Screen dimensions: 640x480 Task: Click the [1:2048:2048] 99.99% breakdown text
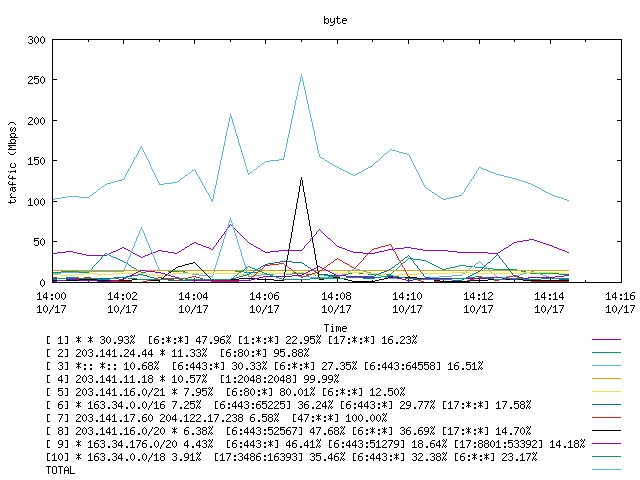tap(280, 379)
